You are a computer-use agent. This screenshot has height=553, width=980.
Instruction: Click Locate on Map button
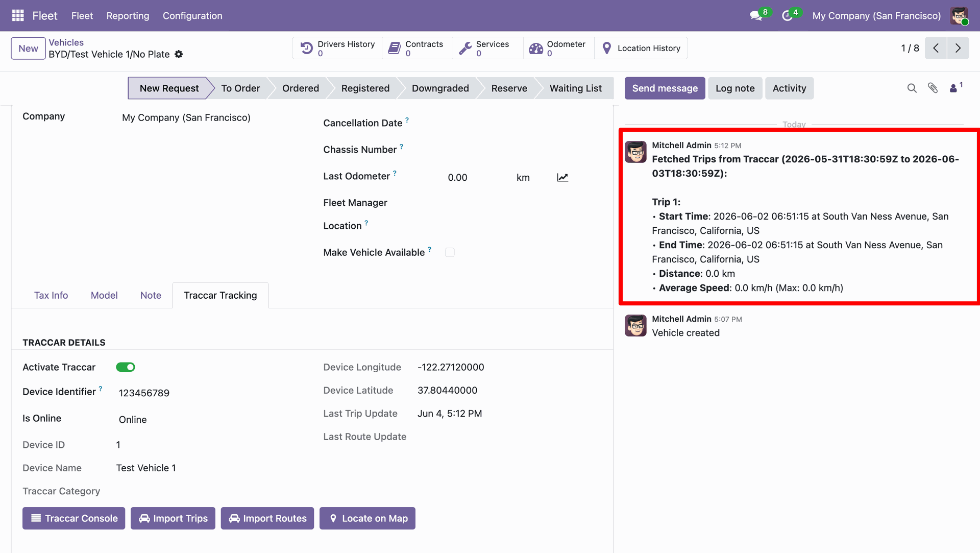click(x=367, y=518)
